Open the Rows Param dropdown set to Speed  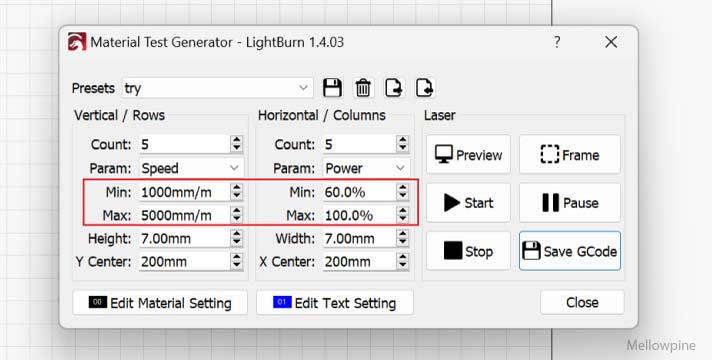click(x=191, y=168)
